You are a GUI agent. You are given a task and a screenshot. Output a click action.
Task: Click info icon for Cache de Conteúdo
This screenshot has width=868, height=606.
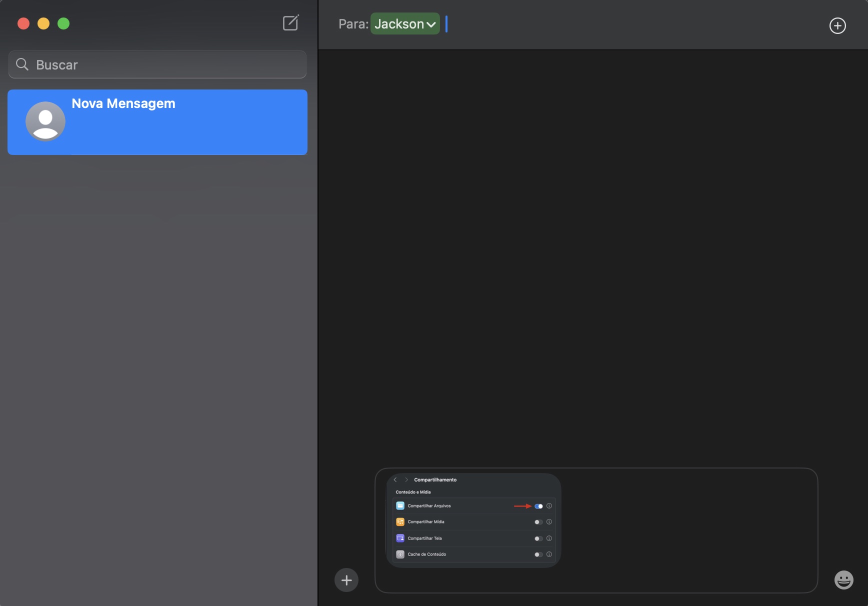[x=549, y=554]
